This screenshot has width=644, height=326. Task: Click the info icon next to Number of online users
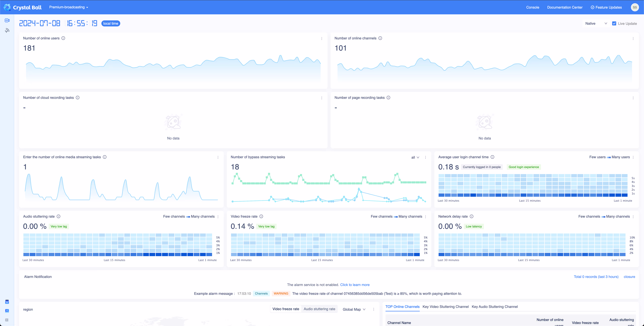(x=63, y=38)
